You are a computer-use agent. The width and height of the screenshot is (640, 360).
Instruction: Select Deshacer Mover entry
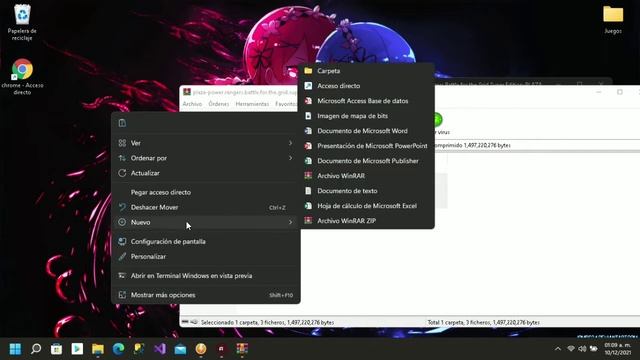click(x=206, y=207)
